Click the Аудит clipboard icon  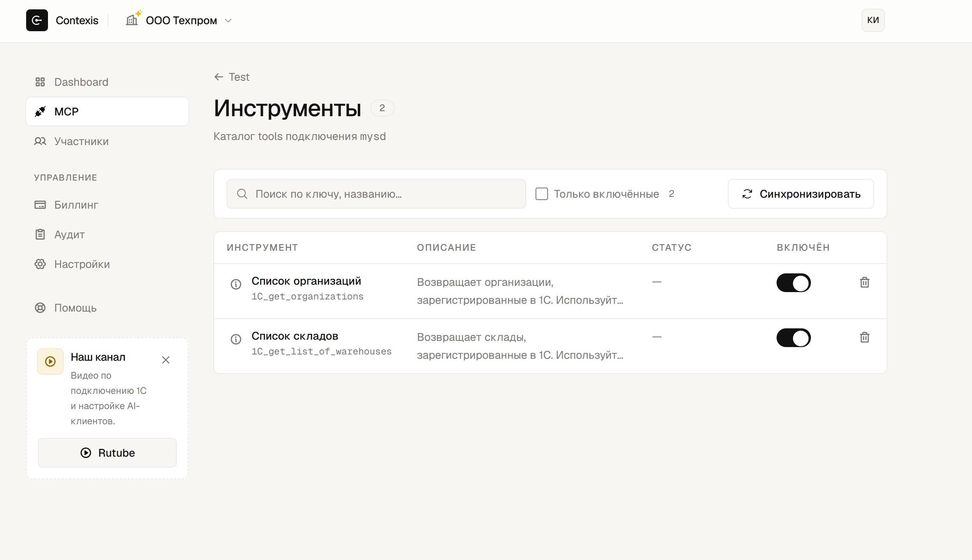pos(40,234)
